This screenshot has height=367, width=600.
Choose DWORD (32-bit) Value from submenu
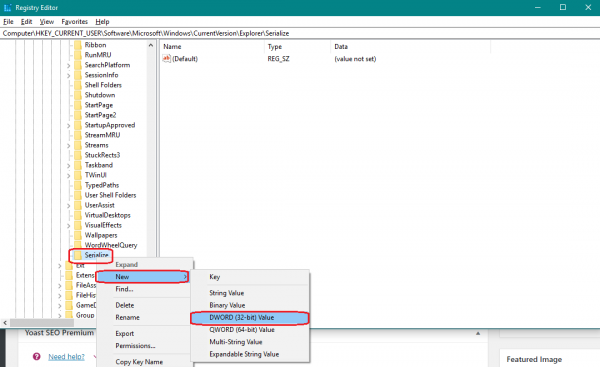coord(249,318)
